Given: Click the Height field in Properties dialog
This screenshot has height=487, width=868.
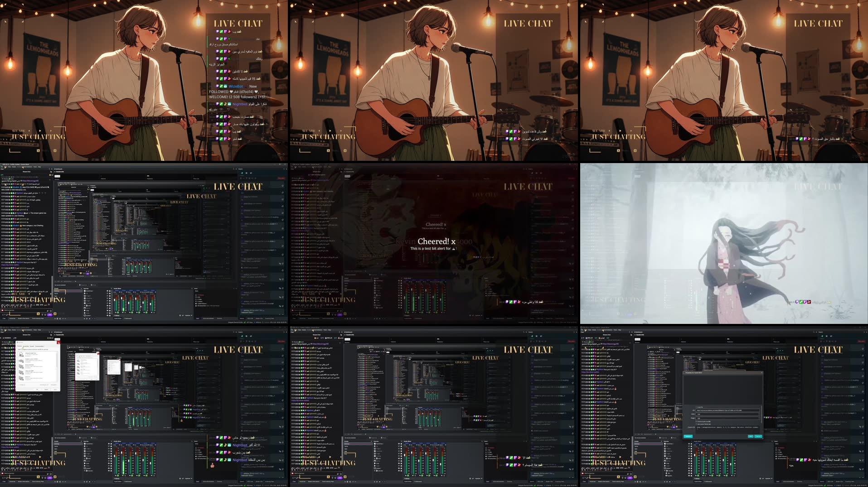Looking at the screenshot, I should click(727, 418).
